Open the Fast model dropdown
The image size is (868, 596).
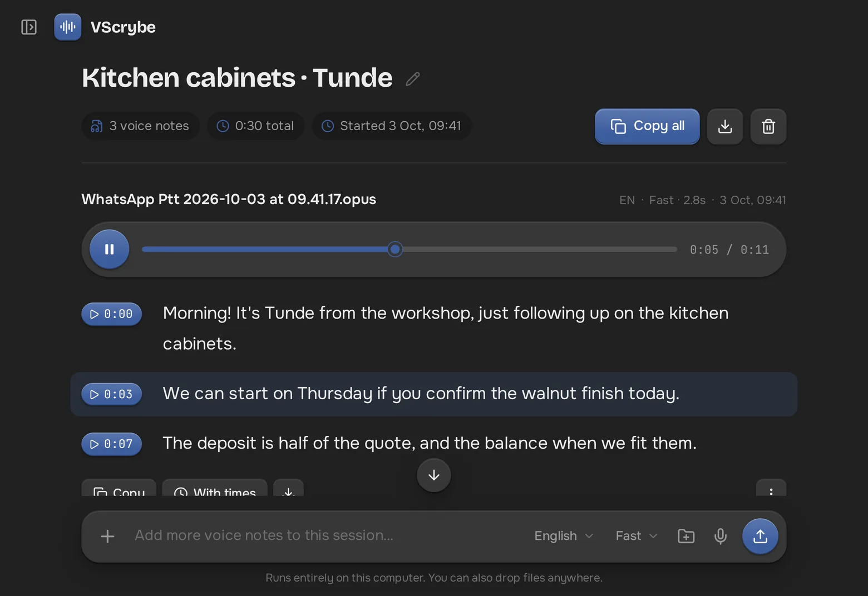pos(637,536)
